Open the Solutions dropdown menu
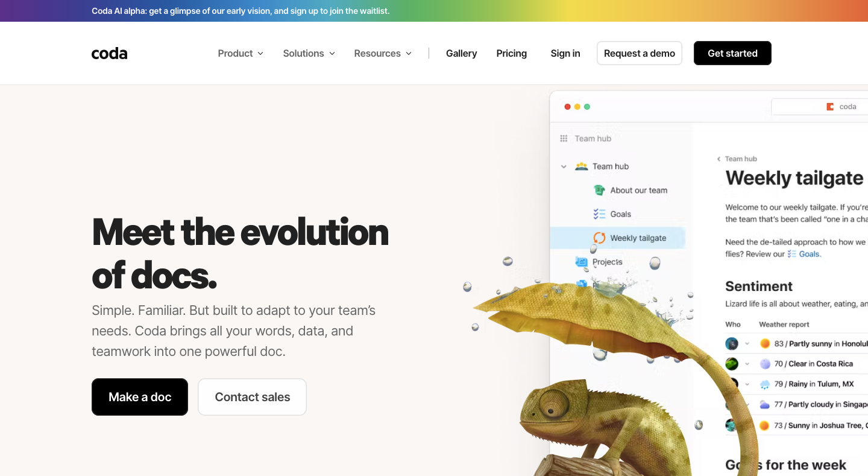Image resolution: width=868 pixels, height=476 pixels. [308, 53]
